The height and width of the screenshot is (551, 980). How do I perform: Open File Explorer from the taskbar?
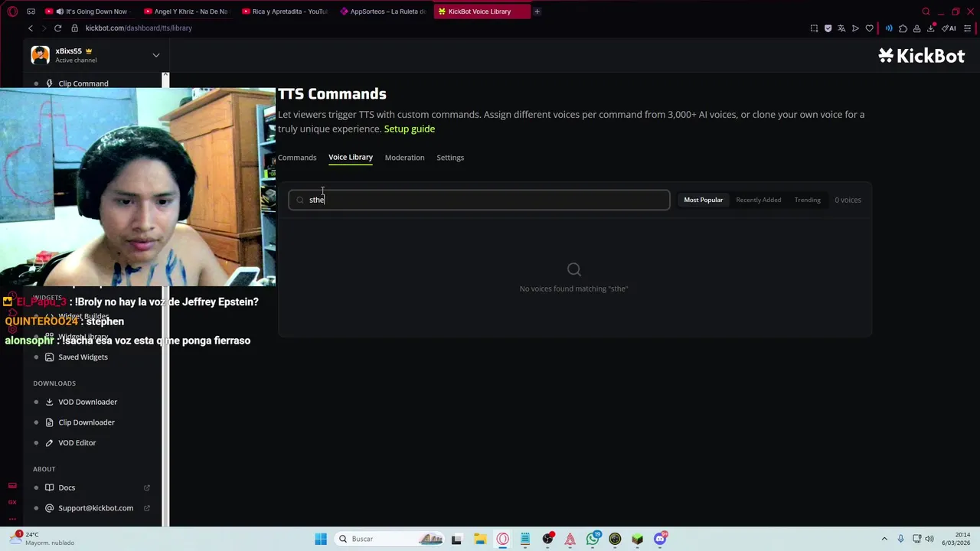coord(480,539)
